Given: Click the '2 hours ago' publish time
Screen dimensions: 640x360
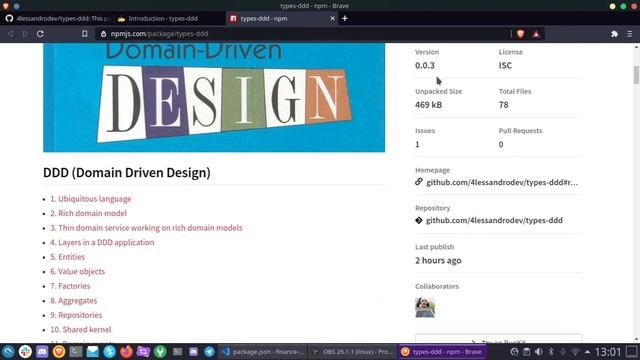Looking at the screenshot, I should click(438, 260).
